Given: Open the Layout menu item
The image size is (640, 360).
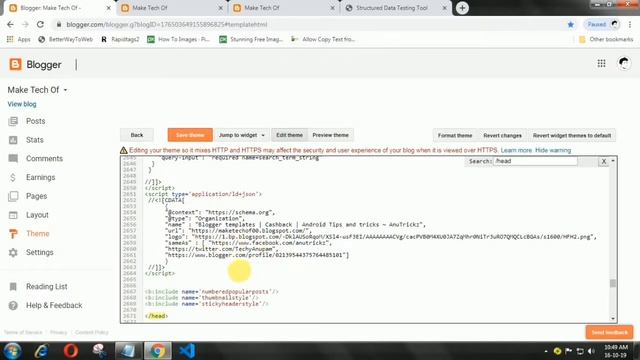Looking at the screenshot, I should pyautogui.click(x=37, y=215).
